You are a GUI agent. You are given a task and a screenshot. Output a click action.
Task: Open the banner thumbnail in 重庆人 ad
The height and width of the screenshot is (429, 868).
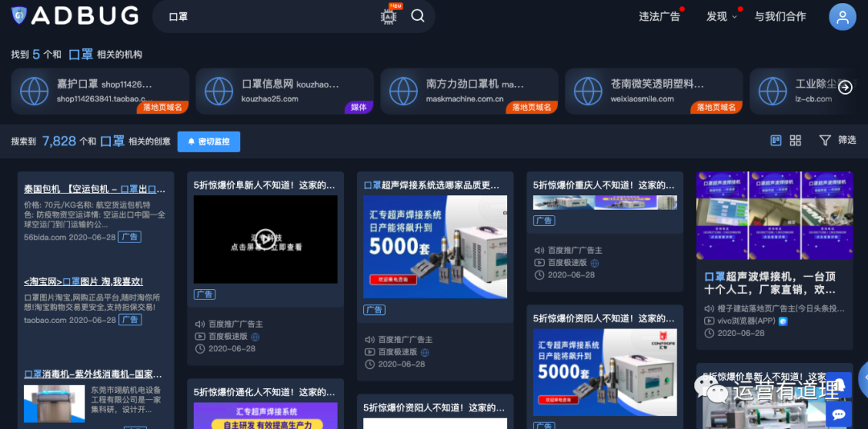tap(604, 202)
